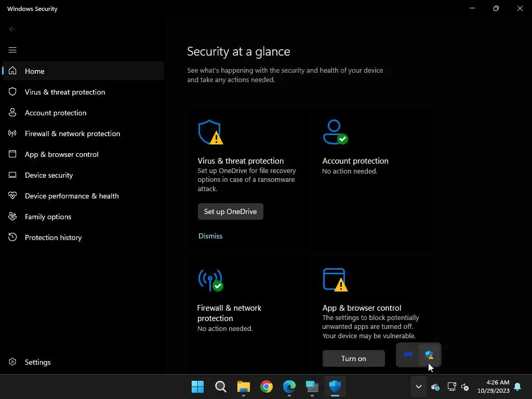Open the notification bell
The width and height of the screenshot is (532, 399).
pyautogui.click(x=518, y=387)
